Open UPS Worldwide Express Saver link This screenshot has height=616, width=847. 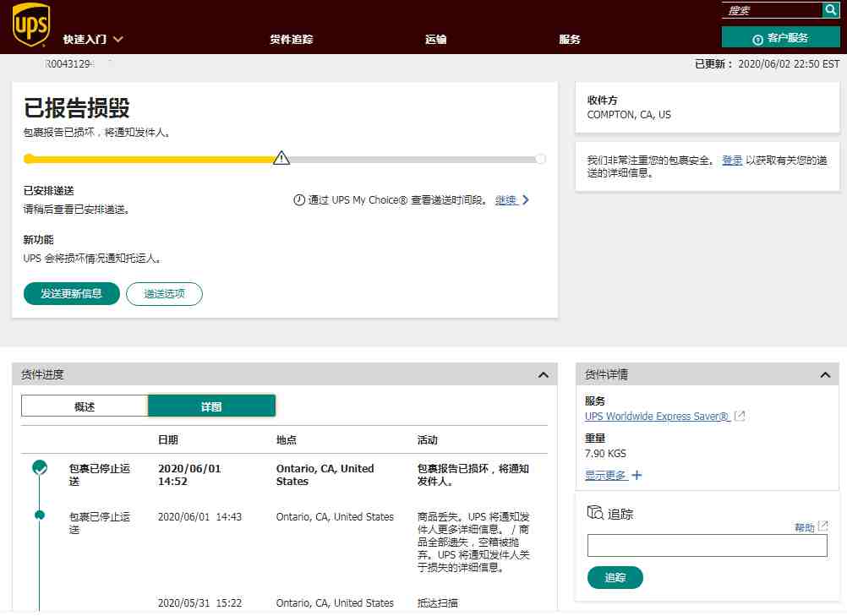[x=658, y=417]
